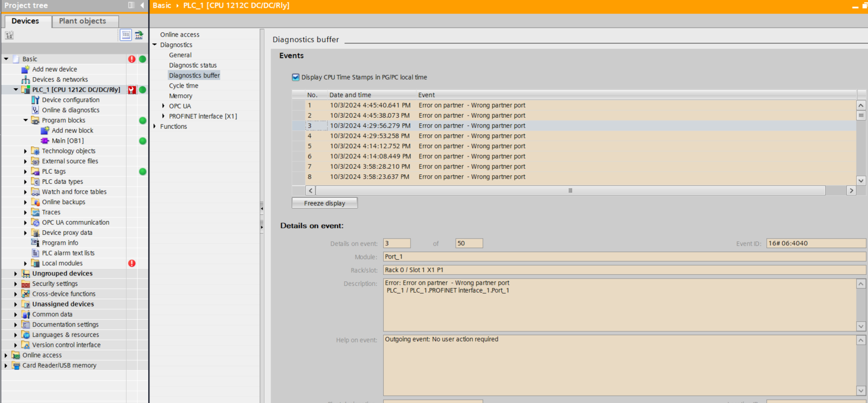Screen dimensions: 868x403
Task: Select Online access in the navigation list
Action: [x=179, y=34]
